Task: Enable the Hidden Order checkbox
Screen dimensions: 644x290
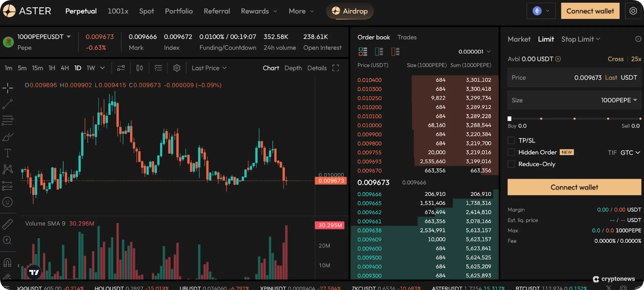Action: tap(511, 152)
